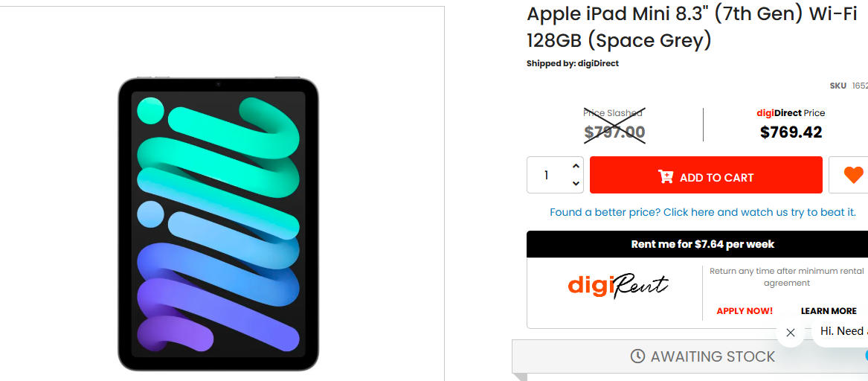This screenshot has height=381, width=868.
Task: Decrease quantity with the down arrow
Action: 576,183
